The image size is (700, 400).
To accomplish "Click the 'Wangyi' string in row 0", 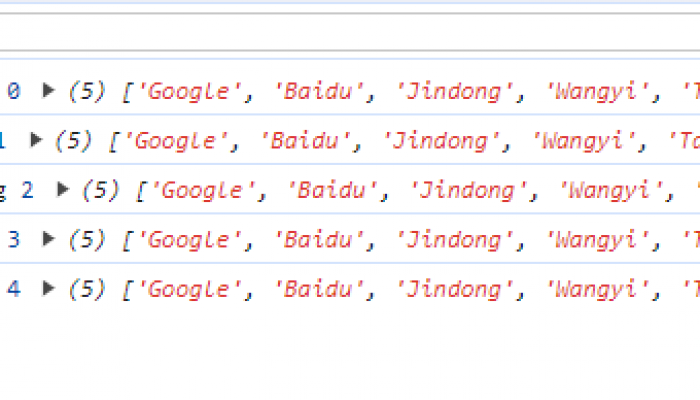I will point(597,92).
